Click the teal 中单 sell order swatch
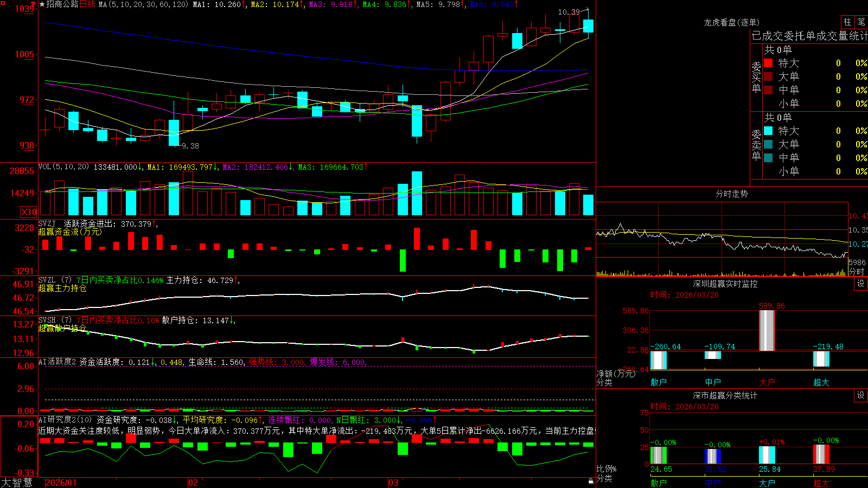This screenshot has width=868, height=488. point(768,158)
